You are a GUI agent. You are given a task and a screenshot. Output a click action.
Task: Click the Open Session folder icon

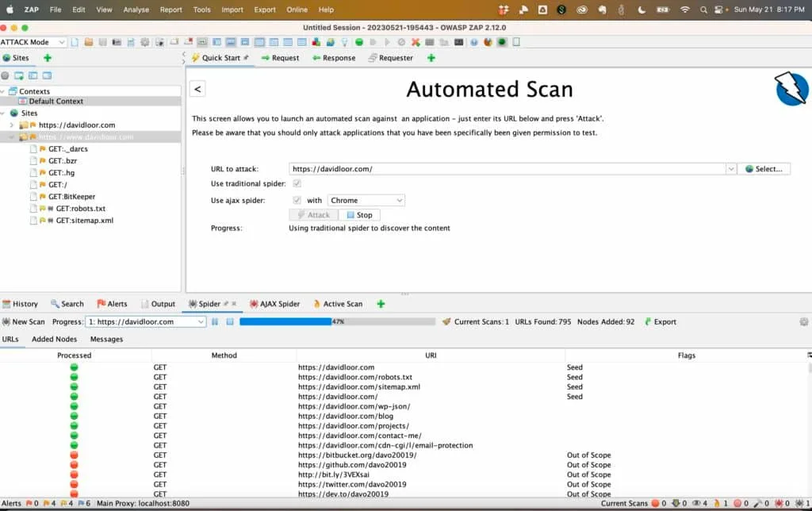(x=89, y=43)
